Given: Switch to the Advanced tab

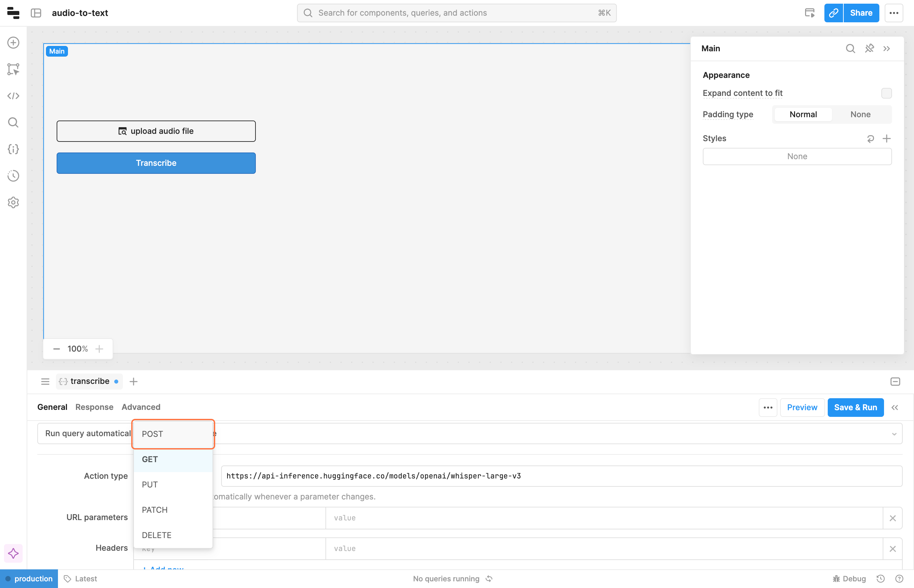Looking at the screenshot, I should point(141,407).
